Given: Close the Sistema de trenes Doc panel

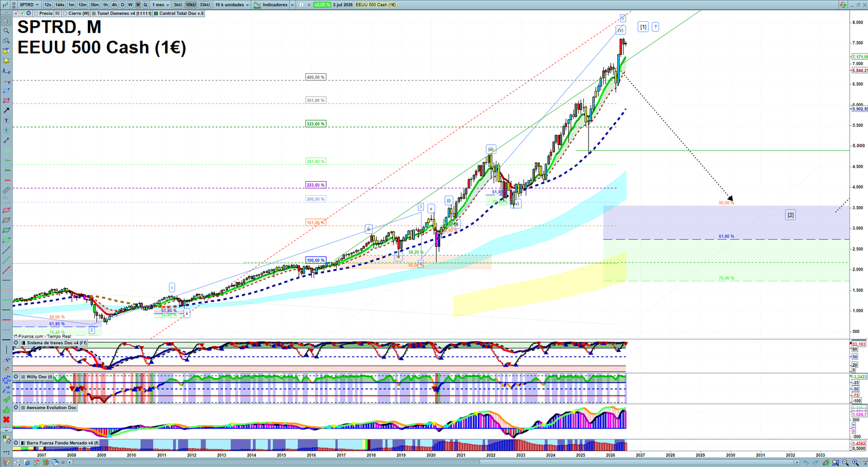Looking at the screenshot, I should [x=16, y=343].
